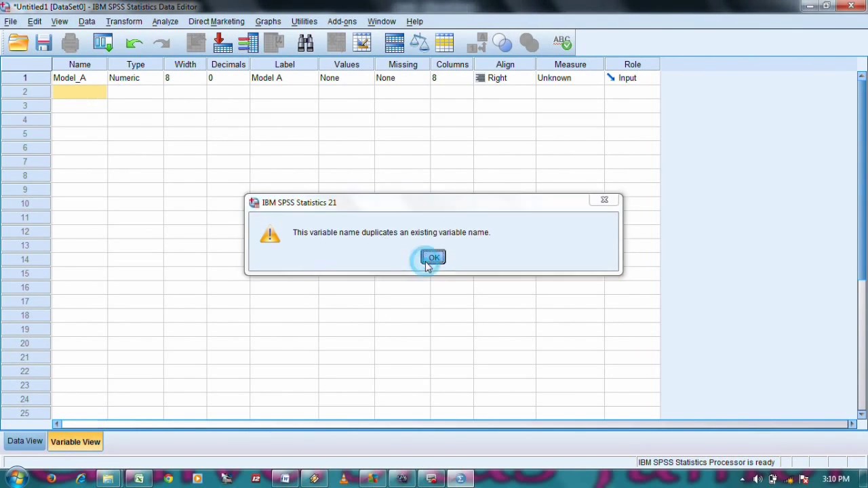Open the Windows Start button

15,479
